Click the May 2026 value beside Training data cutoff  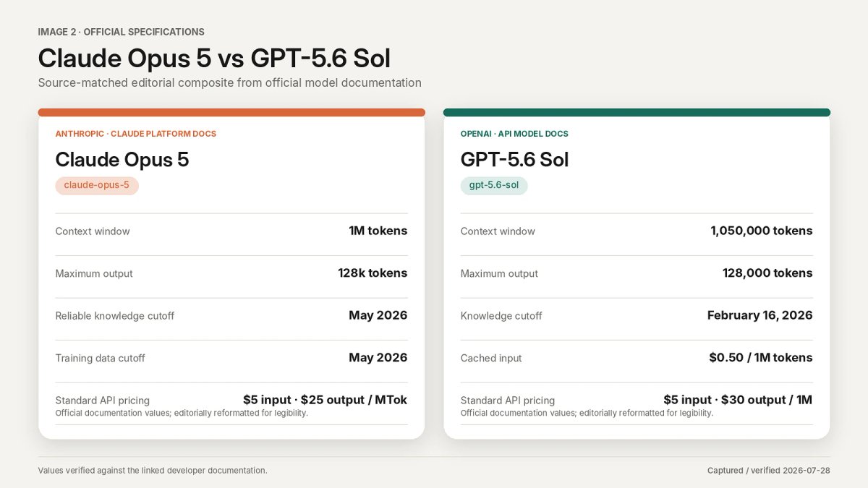(x=378, y=357)
